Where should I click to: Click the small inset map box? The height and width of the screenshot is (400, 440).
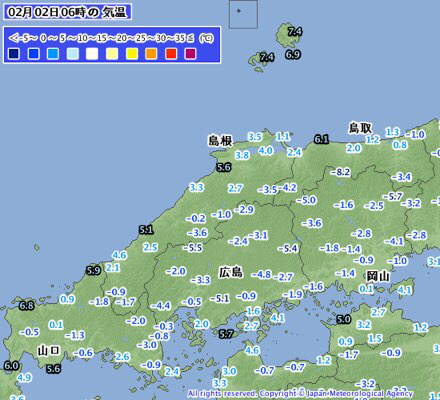(243, 14)
